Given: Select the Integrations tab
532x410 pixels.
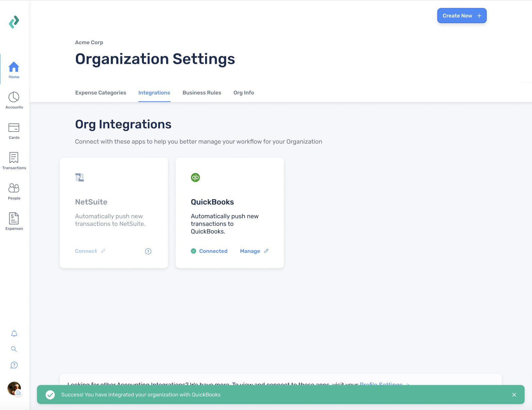Looking at the screenshot, I should 154,93.
